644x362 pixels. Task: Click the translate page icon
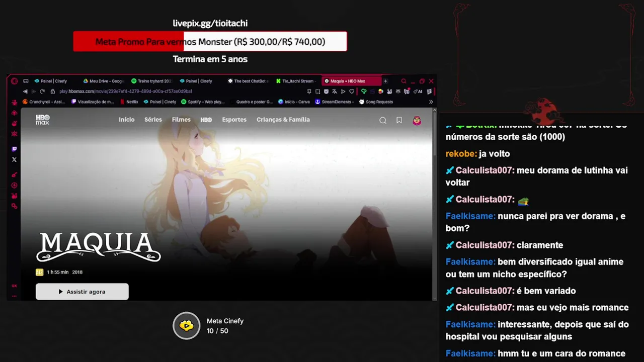pyautogui.click(x=335, y=92)
